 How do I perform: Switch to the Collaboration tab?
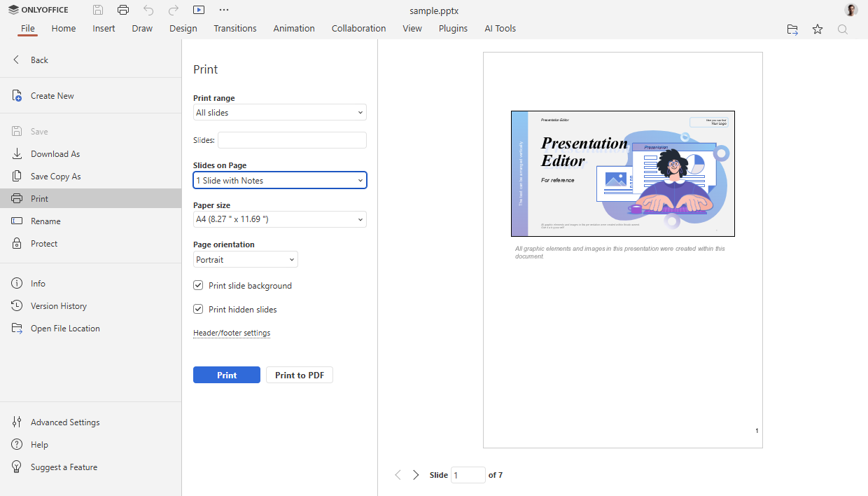pos(359,29)
